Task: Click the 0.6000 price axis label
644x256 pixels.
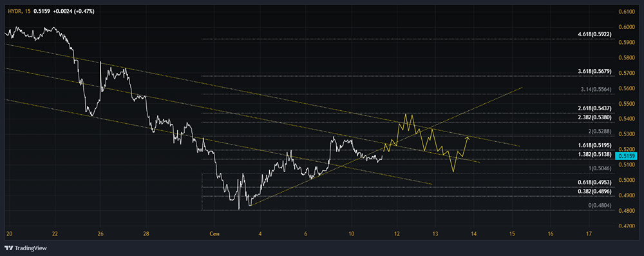Action: tap(627, 26)
